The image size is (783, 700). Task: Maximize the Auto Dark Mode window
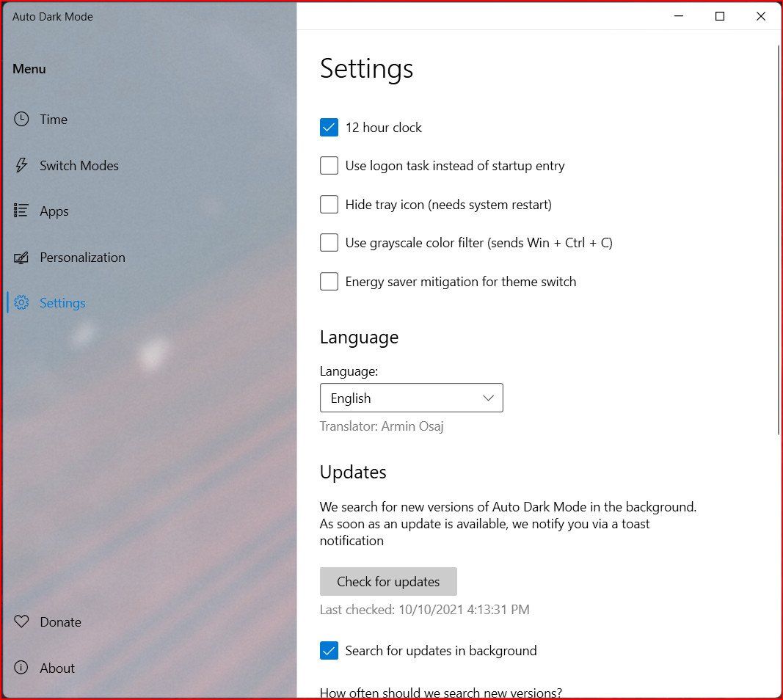tap(720, 16)
